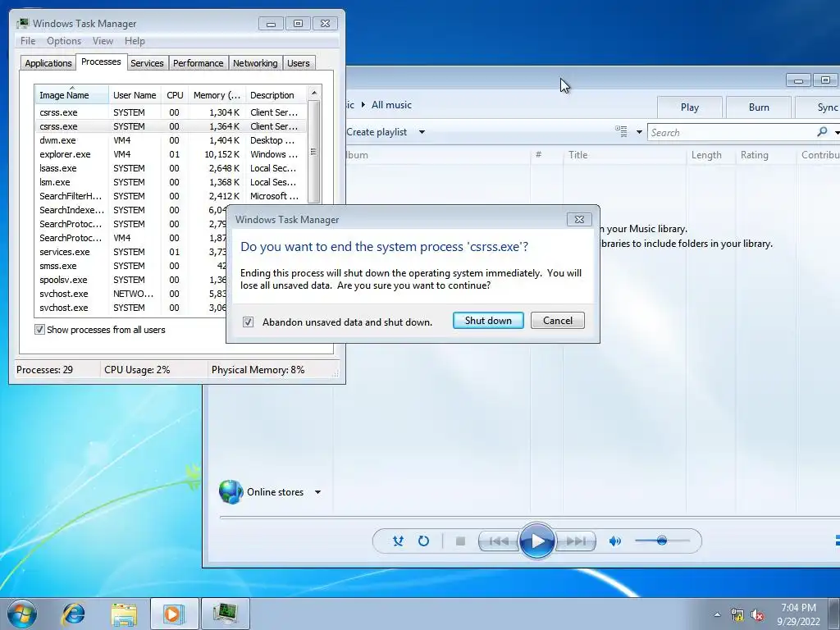Click the Play tab in Media Player

689,107
